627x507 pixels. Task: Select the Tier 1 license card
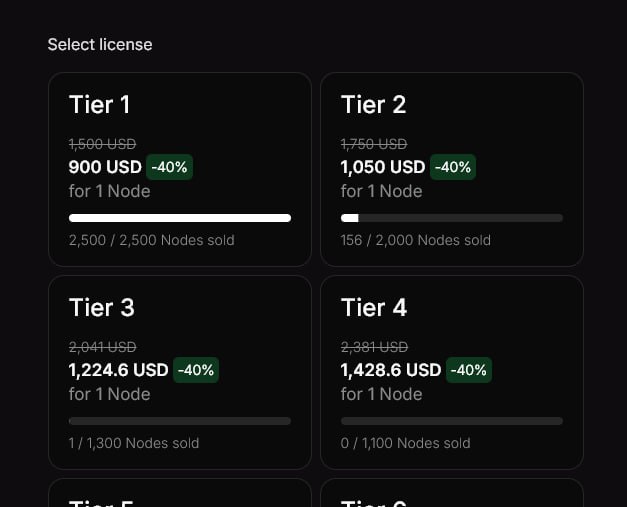coord(180,169)
